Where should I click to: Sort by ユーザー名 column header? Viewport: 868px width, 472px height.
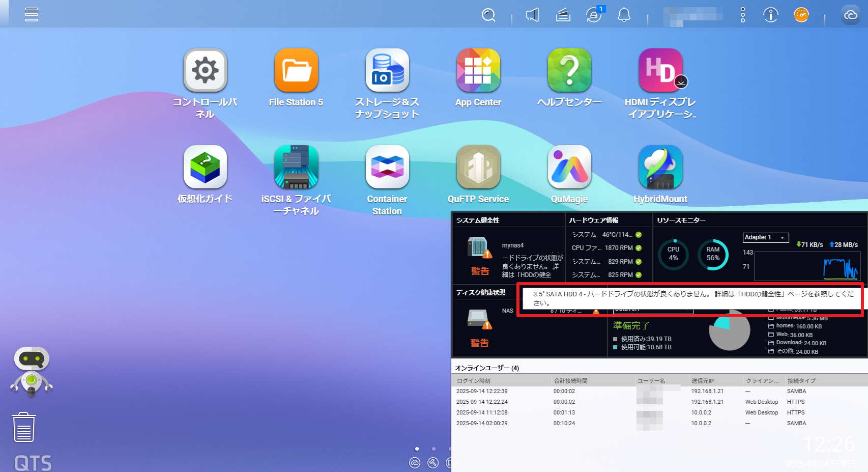[662, 381]
